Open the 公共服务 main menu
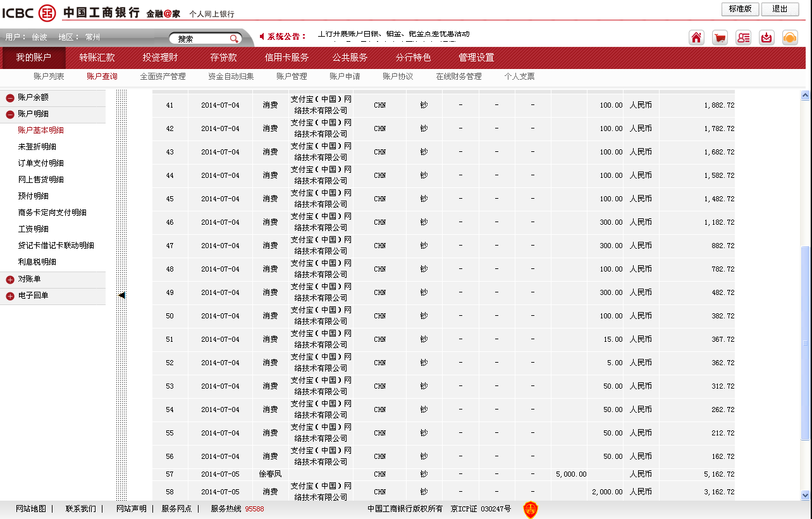The height and width of the screenshot is (519, 812). click(350, 58)
